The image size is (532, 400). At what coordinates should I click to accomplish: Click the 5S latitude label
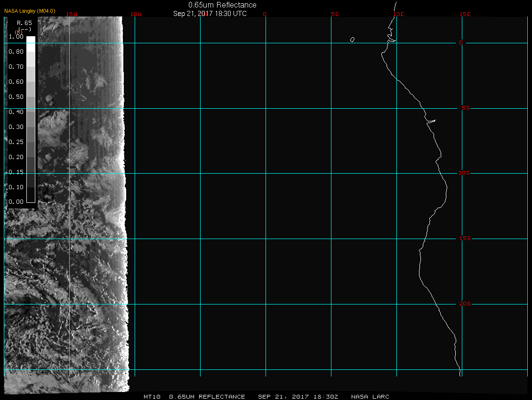click(x=466, y=108)
